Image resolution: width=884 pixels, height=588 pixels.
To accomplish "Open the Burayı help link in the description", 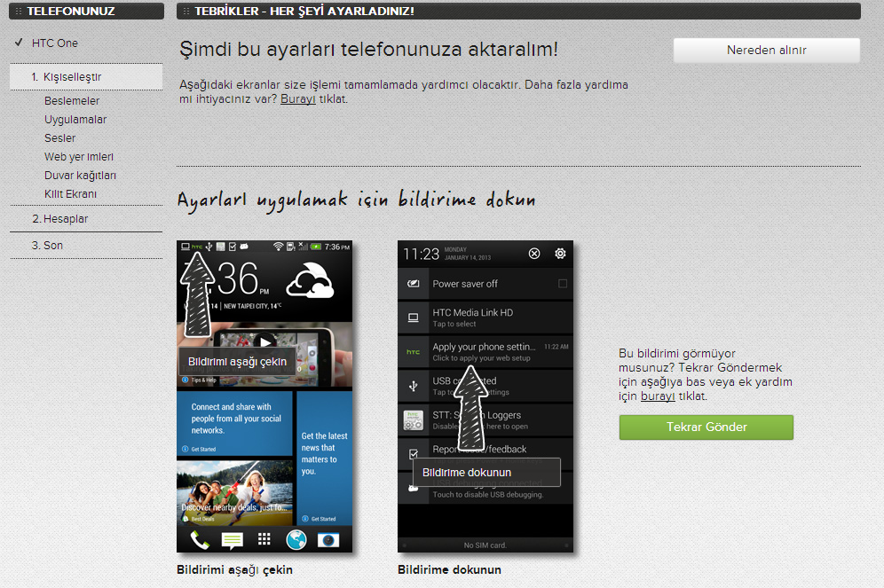I will point(297,99).
